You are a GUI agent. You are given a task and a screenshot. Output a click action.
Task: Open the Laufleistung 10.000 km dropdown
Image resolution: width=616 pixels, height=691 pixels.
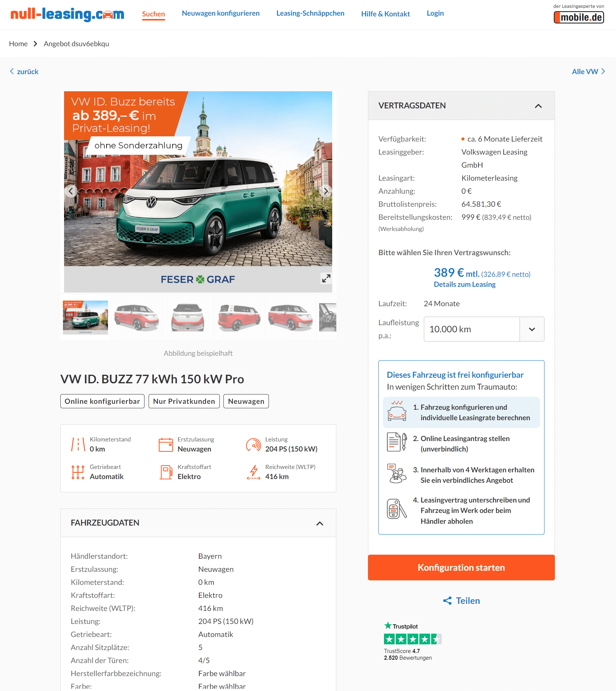tap(484, 329)
